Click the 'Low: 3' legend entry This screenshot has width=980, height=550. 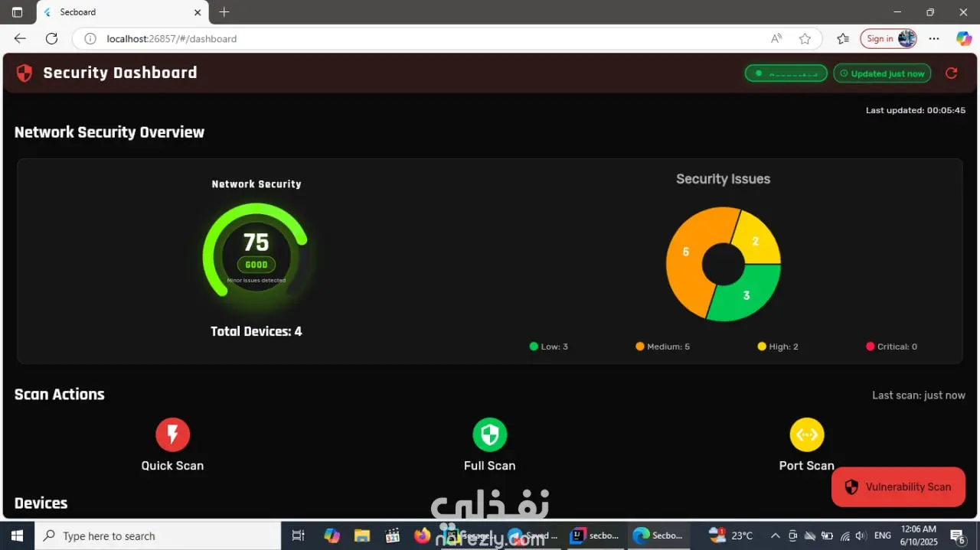point(549,347)
